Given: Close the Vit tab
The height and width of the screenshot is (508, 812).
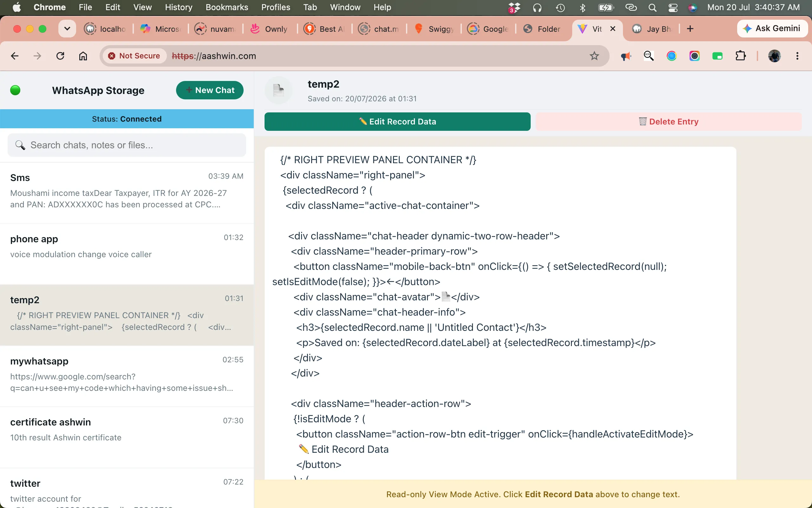Looking at the screenshot, I should [613, 29].
